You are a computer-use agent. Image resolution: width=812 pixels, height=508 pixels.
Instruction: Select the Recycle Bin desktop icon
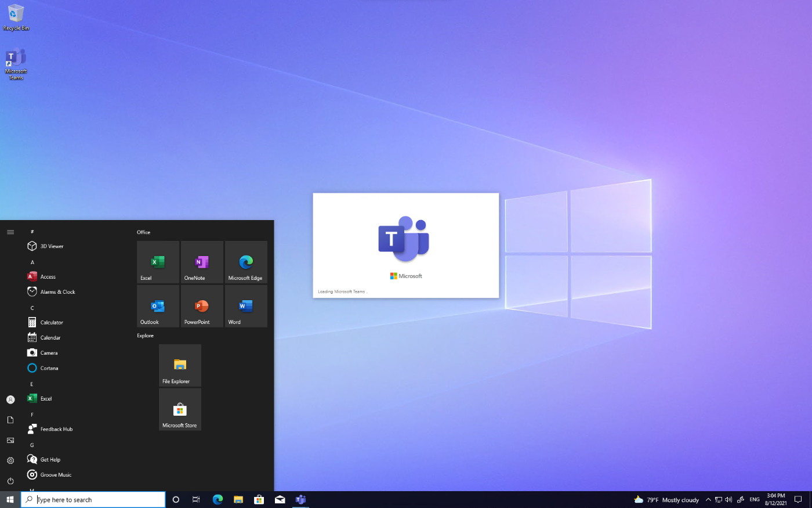click(x=16, y=17)
